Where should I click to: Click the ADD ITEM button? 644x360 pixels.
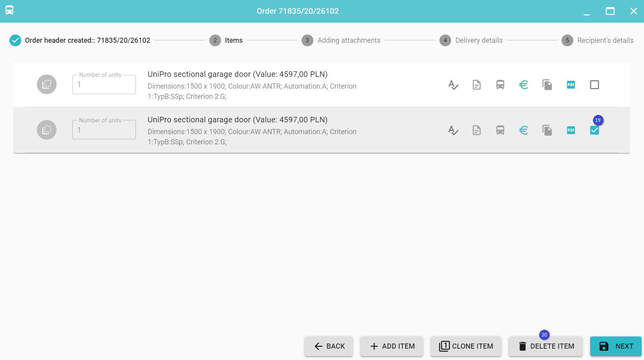tap(392, 346)
